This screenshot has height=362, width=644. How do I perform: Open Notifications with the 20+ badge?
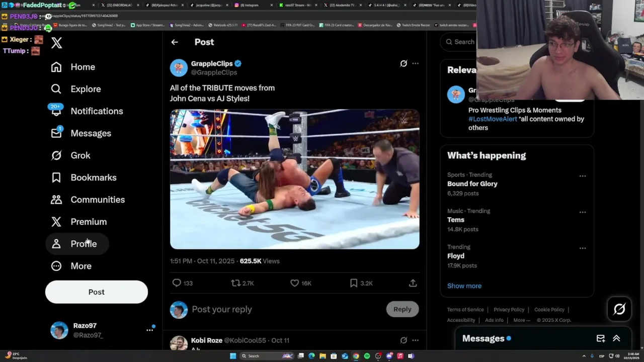87,111
